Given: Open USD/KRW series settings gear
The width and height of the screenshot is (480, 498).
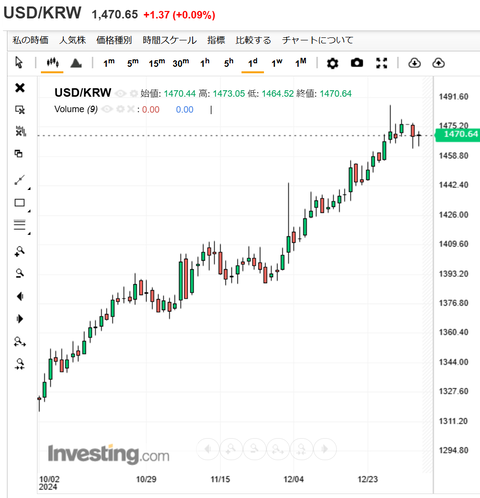Looking at the screenshot, I should (x=134, y=94).
